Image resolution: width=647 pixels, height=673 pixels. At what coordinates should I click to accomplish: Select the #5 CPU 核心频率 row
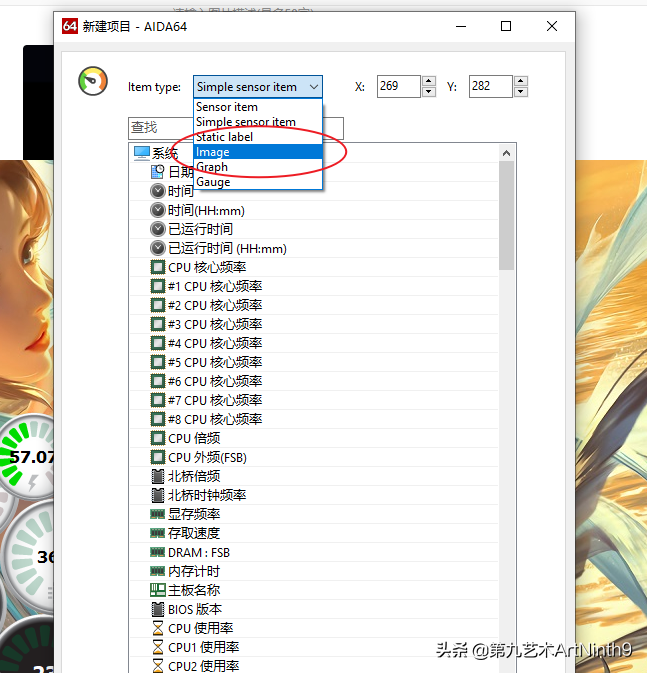(x=314, y=362)
